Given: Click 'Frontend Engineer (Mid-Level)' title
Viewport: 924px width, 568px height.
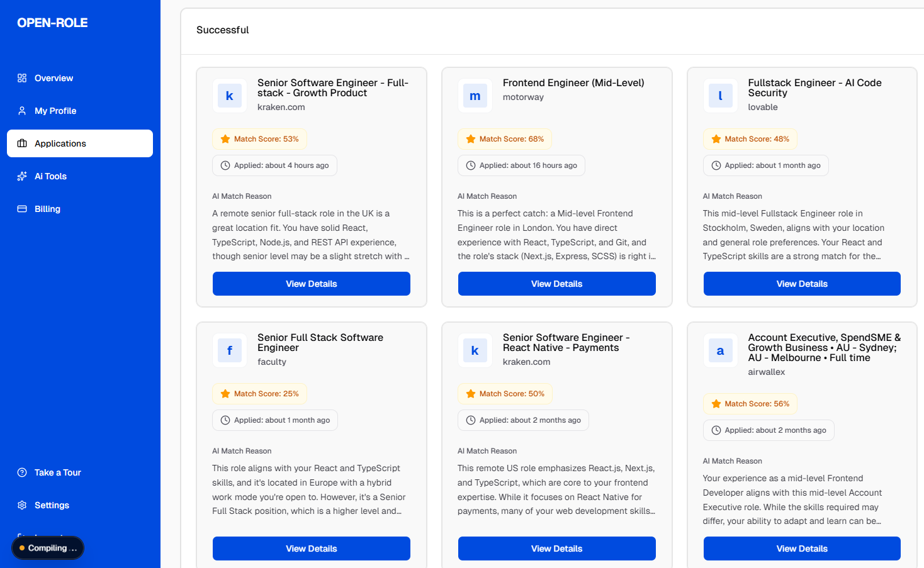Looking at the screenshot, I should 573,83.
